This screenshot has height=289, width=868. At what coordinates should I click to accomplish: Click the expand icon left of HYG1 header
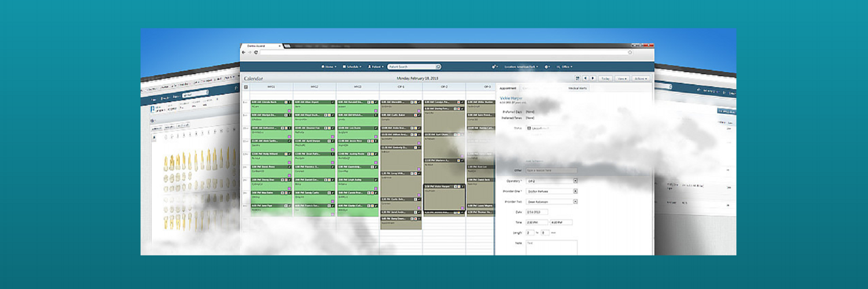point(245,87)
